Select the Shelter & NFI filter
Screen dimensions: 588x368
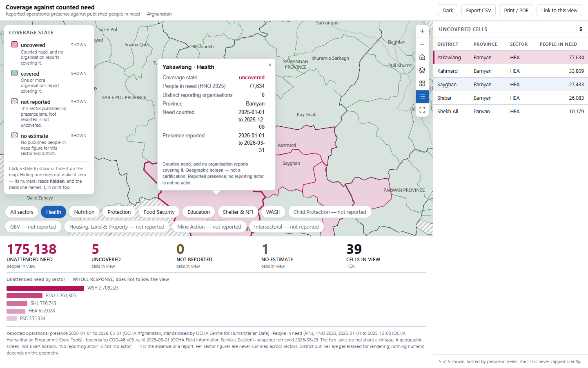pyautogui.click(x=238, y=212)
